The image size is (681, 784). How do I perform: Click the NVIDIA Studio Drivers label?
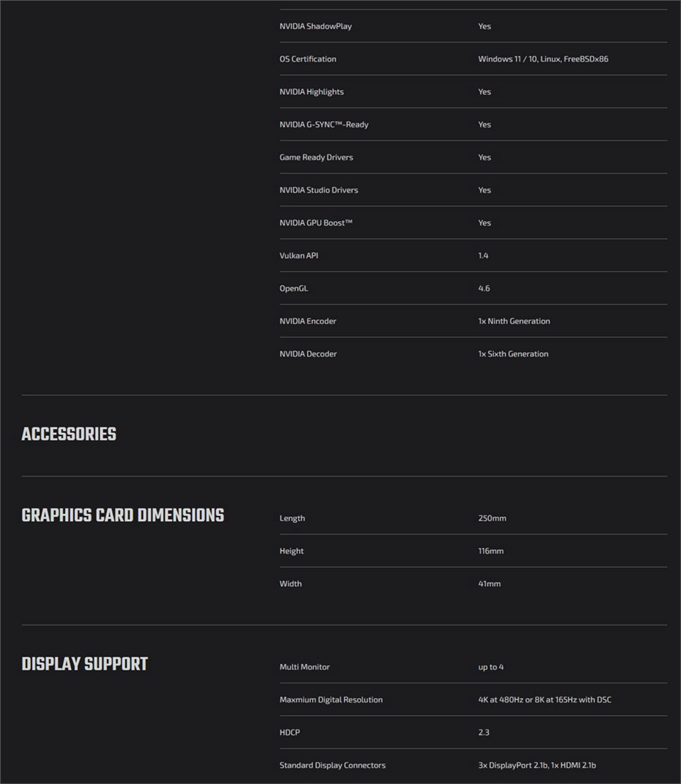click(x=319, y=190)
